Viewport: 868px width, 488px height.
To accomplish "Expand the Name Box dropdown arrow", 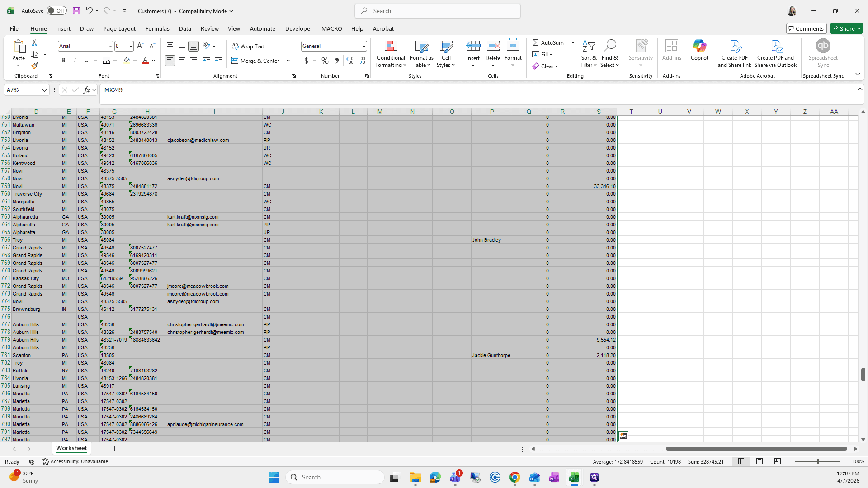I will [44, 90].
